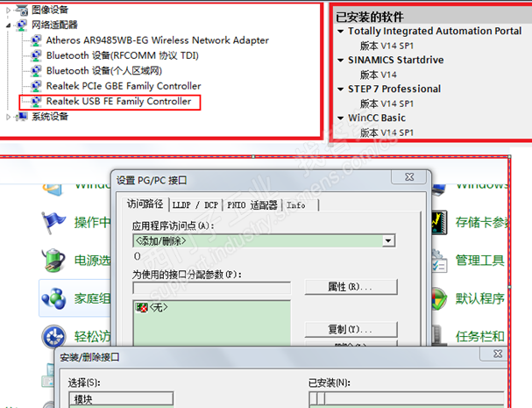Open the 默认程序 icon in Control Panel
The image size is (532, 408).
click(439, 298)
